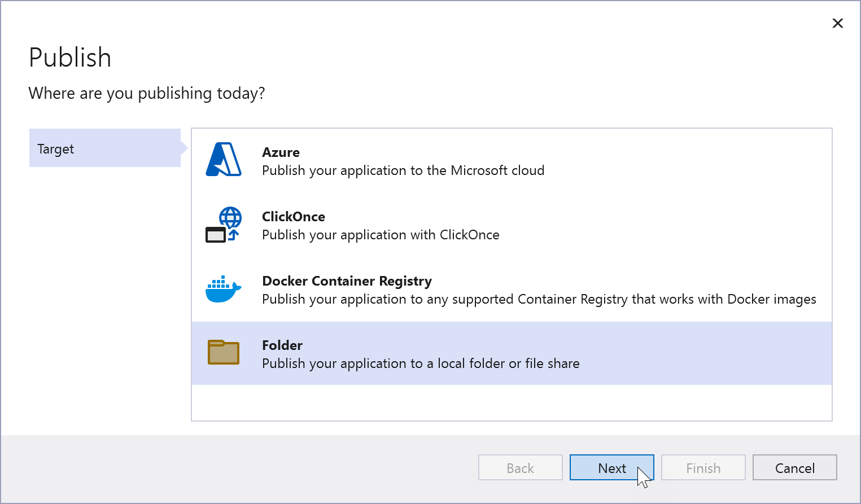Cancel the Publish wizard
Screen dimensions: 861x504
click(x=794, y=468)
